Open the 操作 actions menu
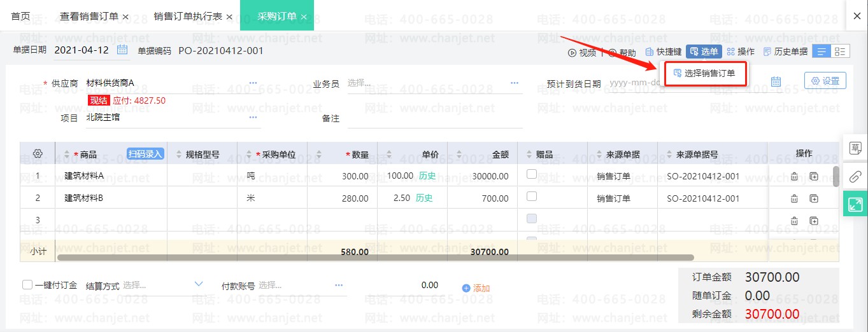Viewport: 868px width, 332px height. [741, 52]
